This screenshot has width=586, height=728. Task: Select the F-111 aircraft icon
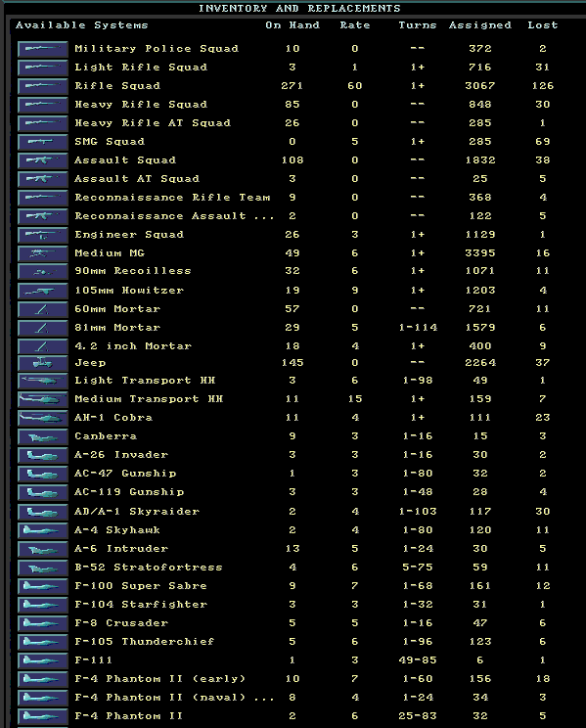pos(43,660)
